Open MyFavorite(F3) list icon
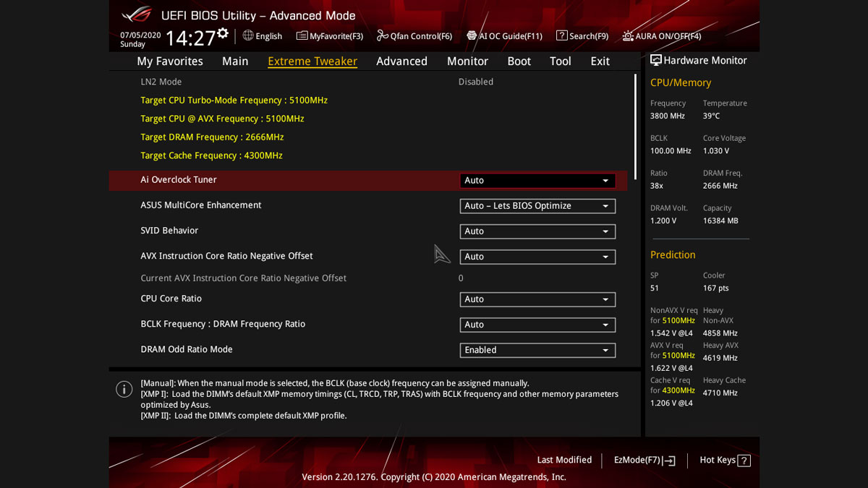Screen dimensions: 868x488 coord(302,35)
